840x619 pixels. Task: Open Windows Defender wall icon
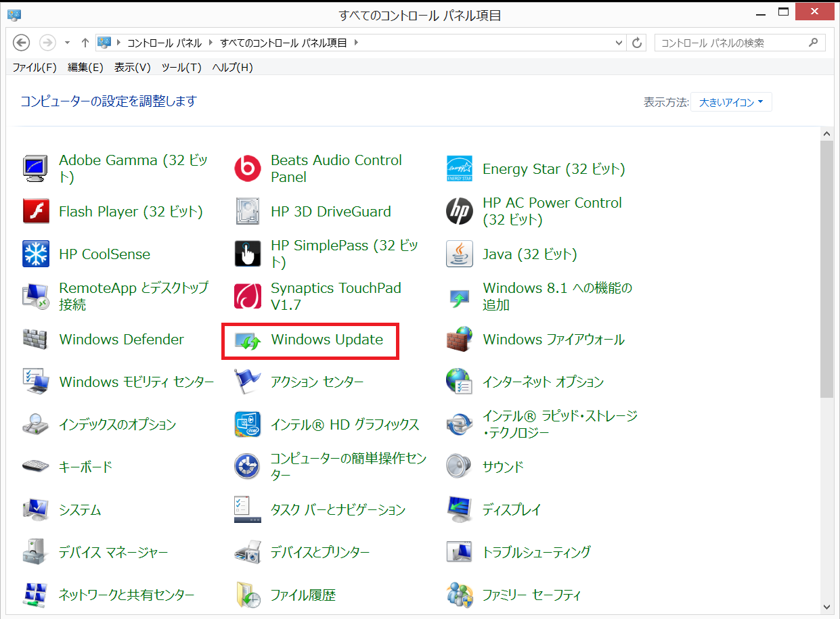35,340
